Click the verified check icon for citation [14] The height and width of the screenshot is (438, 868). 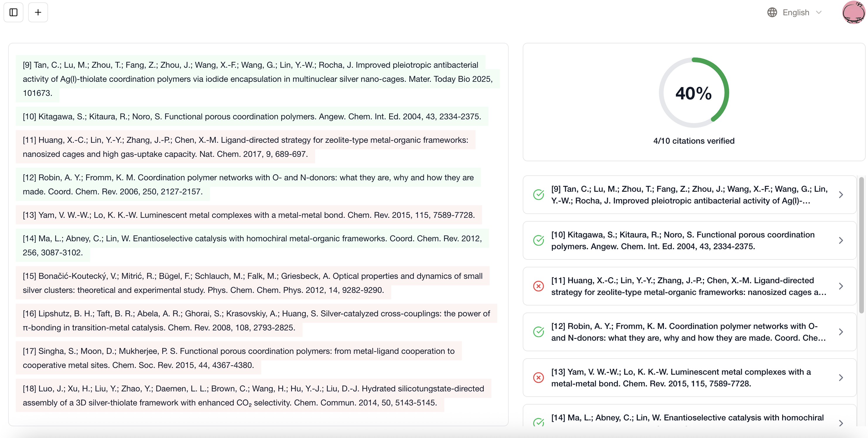539,422
